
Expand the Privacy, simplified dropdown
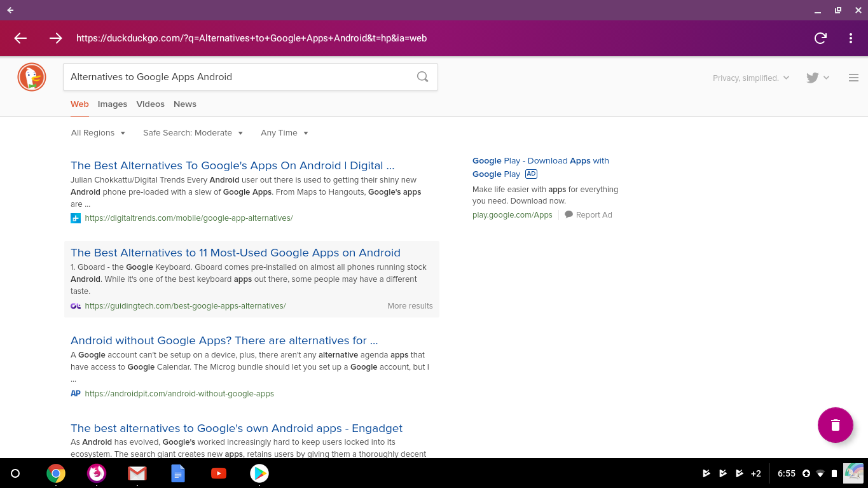pos(751,78)
